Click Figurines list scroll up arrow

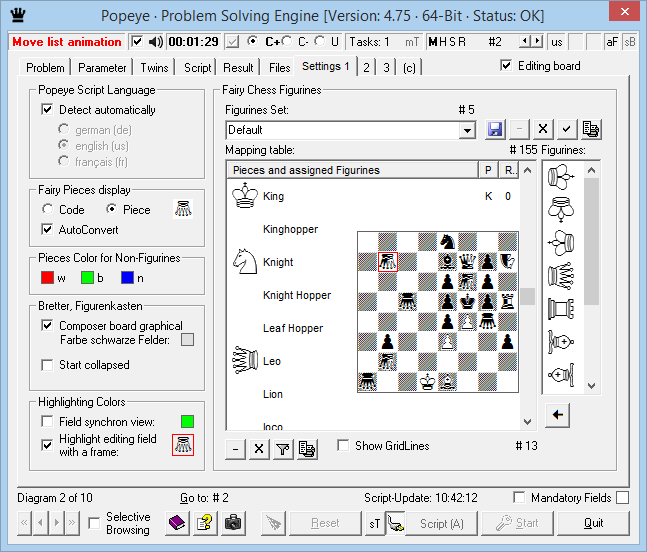coord(592,170)
